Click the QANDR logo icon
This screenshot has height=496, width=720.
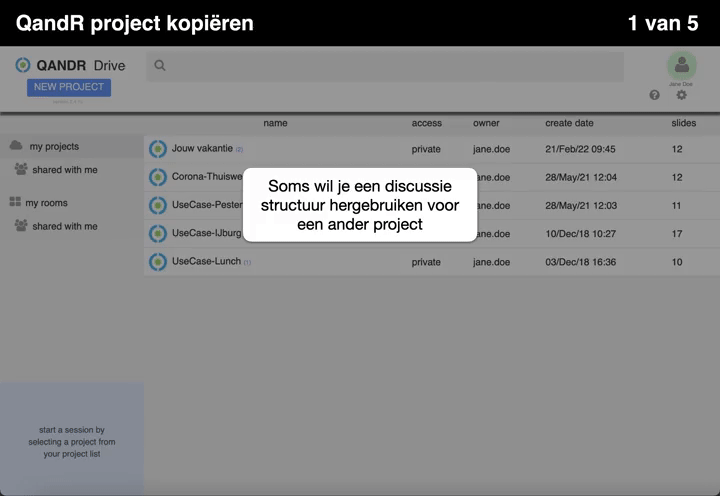22,65
